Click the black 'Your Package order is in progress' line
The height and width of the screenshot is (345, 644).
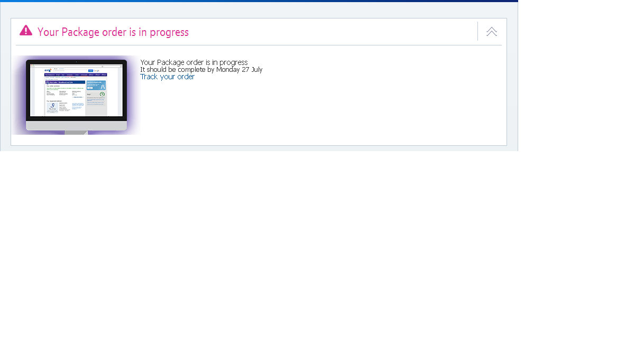tap(194, 62)
